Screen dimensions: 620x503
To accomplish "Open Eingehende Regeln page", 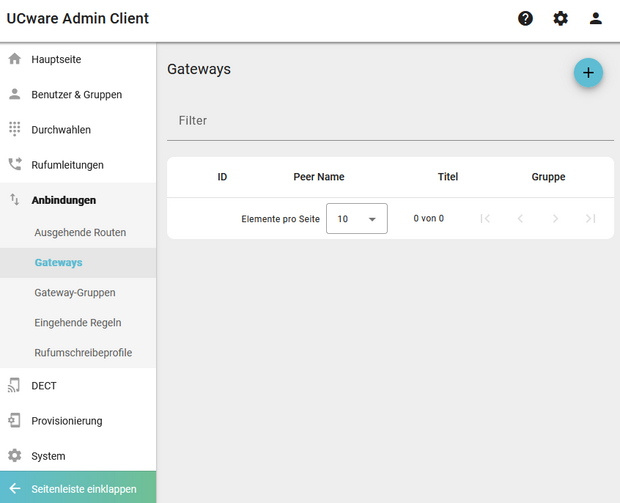I will (x=77, y=323).
